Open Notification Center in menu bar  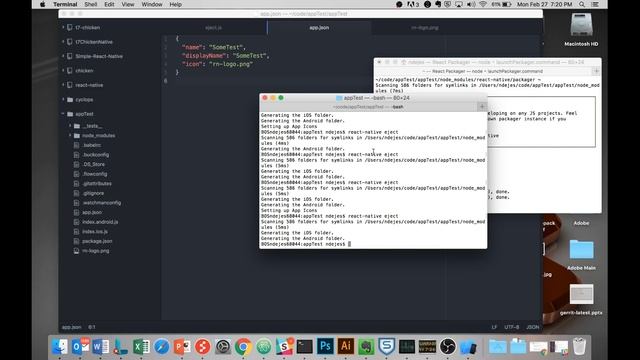(595, 4)
